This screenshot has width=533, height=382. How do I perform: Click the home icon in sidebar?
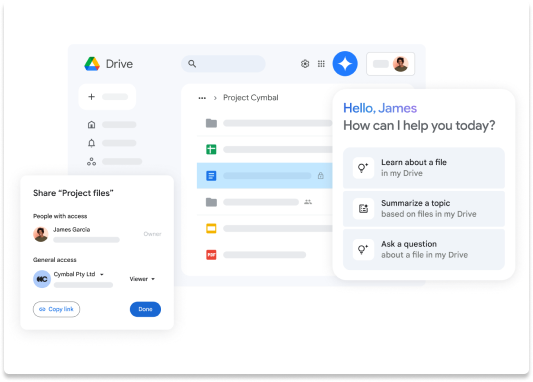tap(91, 125)
